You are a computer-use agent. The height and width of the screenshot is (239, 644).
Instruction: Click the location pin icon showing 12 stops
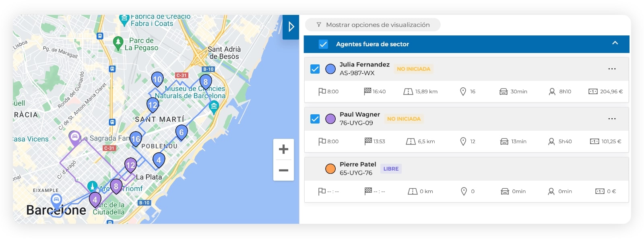463,142
